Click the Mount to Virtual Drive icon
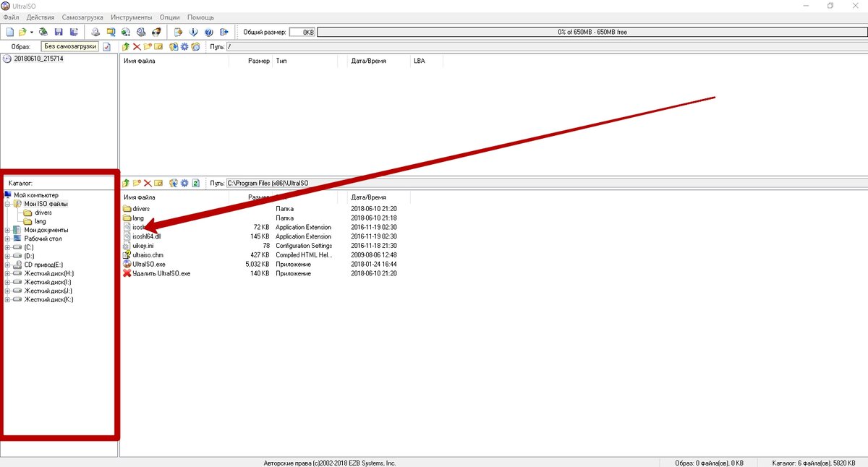The image size is (868, 467). point(141,32)
